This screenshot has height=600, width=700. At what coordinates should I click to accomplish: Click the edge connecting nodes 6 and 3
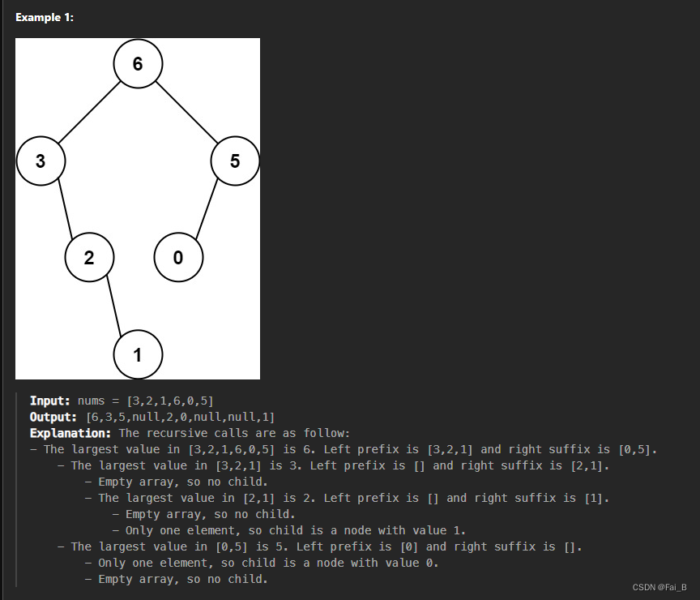tap(89, 113)
